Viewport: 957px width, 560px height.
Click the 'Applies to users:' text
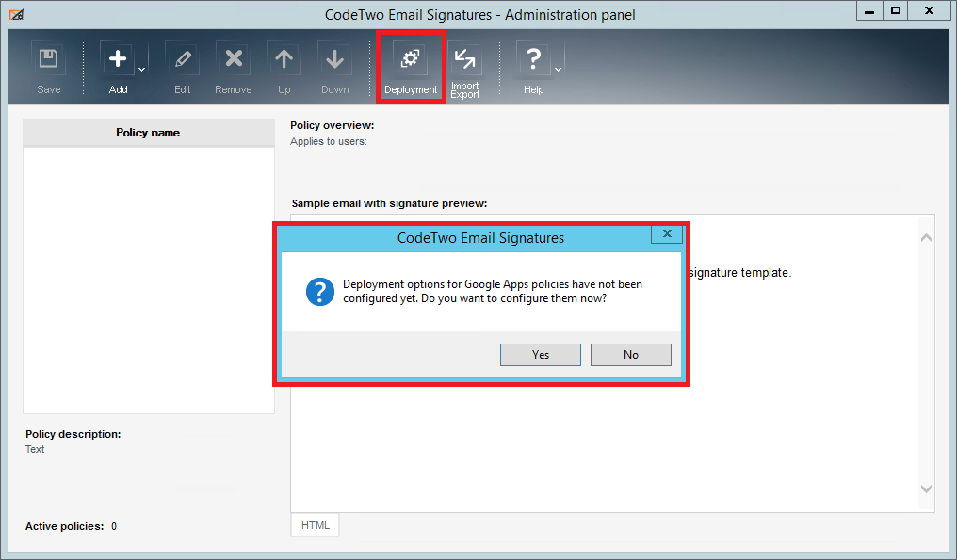329,141
